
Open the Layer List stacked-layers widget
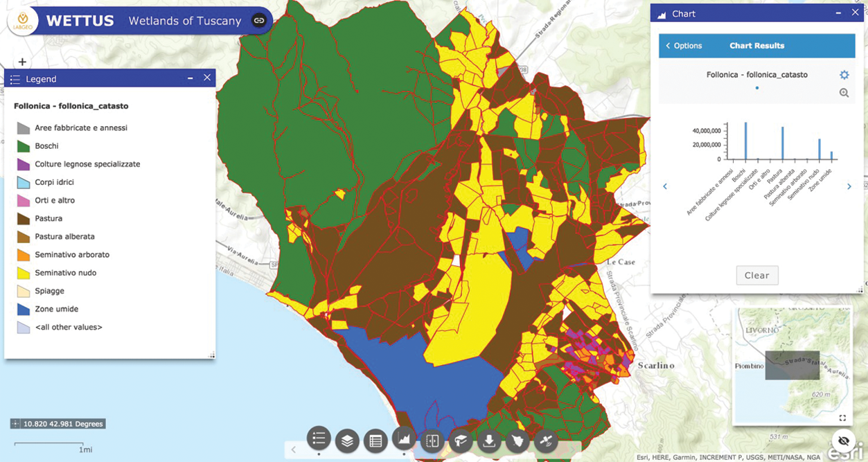tap(347, 441)
